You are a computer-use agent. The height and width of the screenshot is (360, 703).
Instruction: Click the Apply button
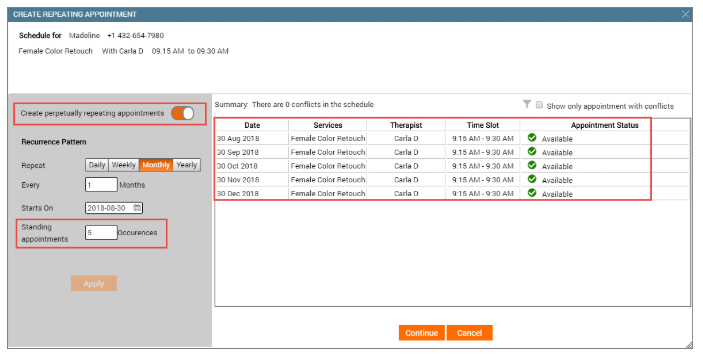pos(94,283)
